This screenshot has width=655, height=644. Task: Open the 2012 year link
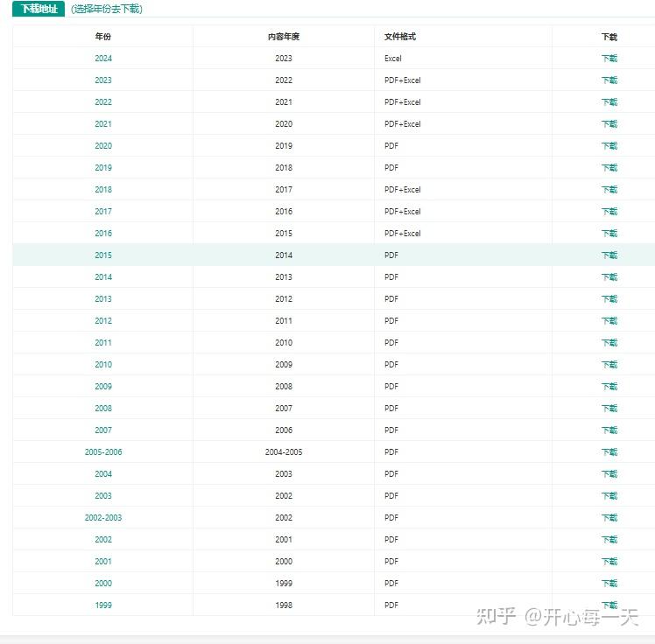(103, 321)
